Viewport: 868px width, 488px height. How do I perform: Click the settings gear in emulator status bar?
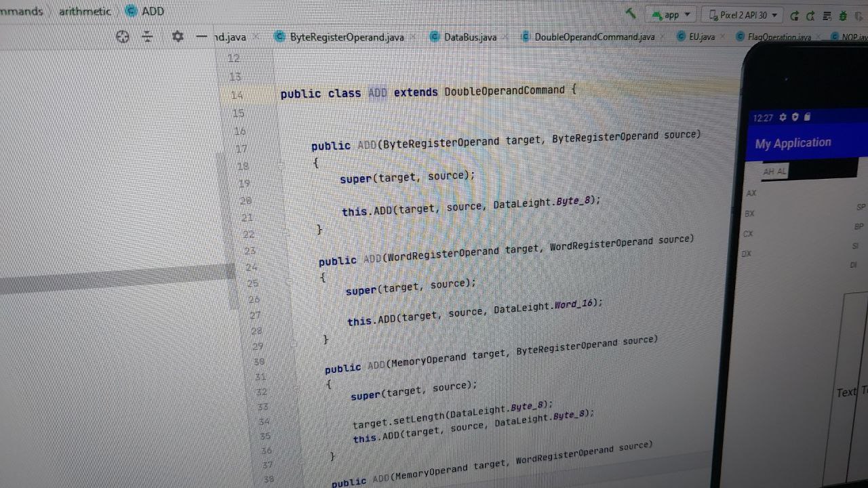pos(783,117)
